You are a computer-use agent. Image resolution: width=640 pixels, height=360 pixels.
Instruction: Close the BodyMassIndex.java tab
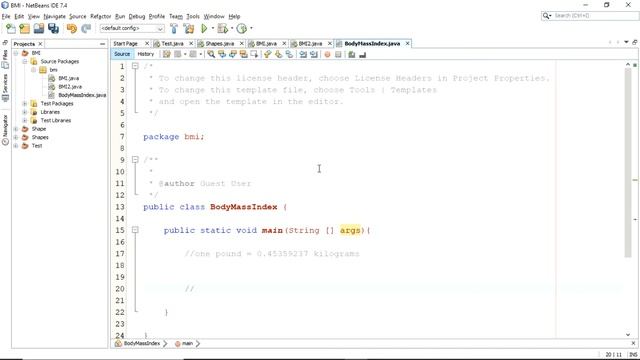pos(407,44)
